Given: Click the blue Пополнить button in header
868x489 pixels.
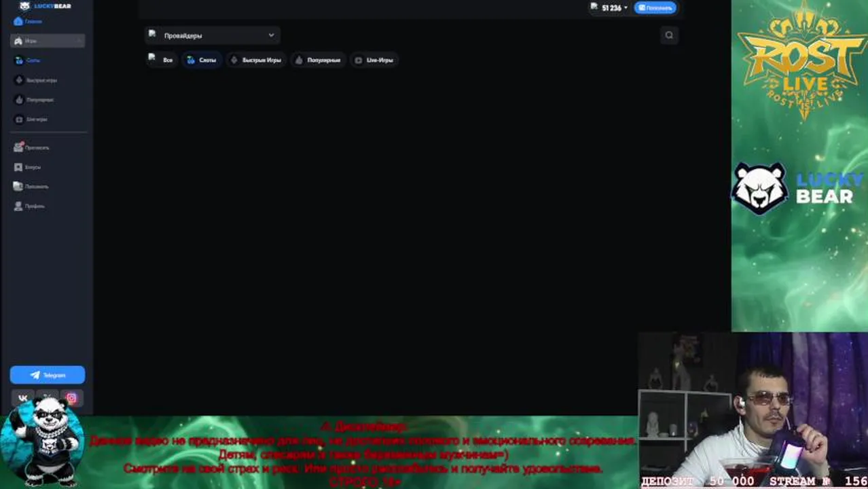Looking at the screenshot, I should [655, 7].
